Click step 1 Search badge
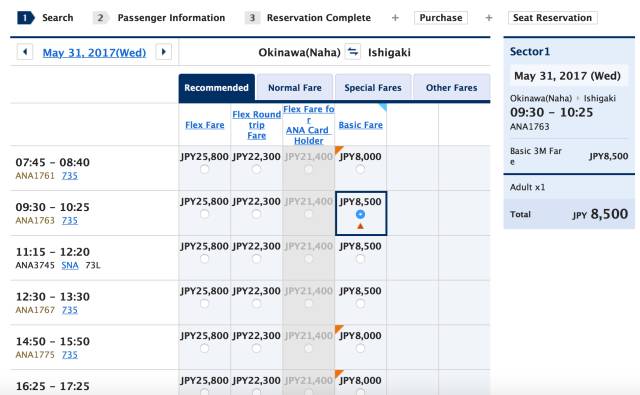The image size is (640, 395). pyautogui.click(x=25, y=18)
